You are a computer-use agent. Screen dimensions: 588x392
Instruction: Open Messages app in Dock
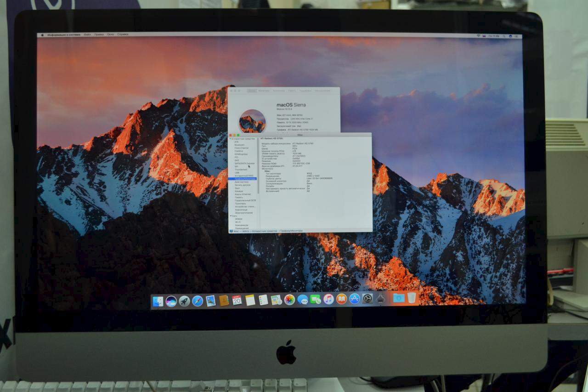pos(302,300)
